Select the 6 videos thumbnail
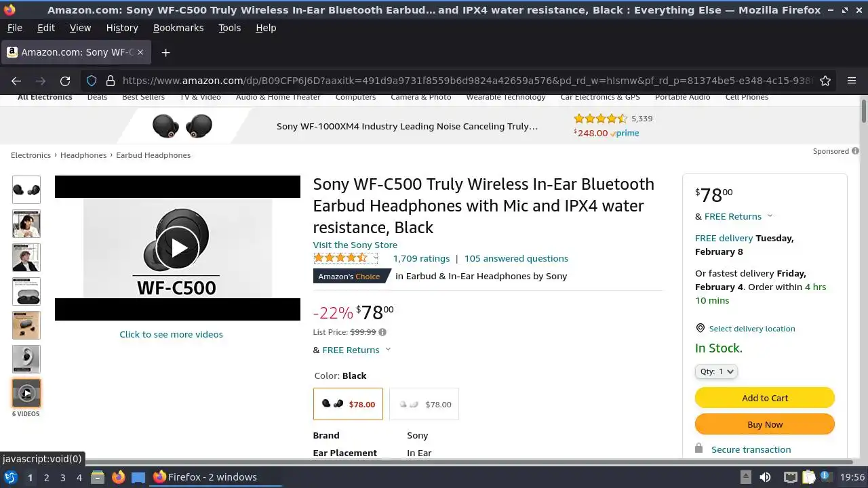 26,393
